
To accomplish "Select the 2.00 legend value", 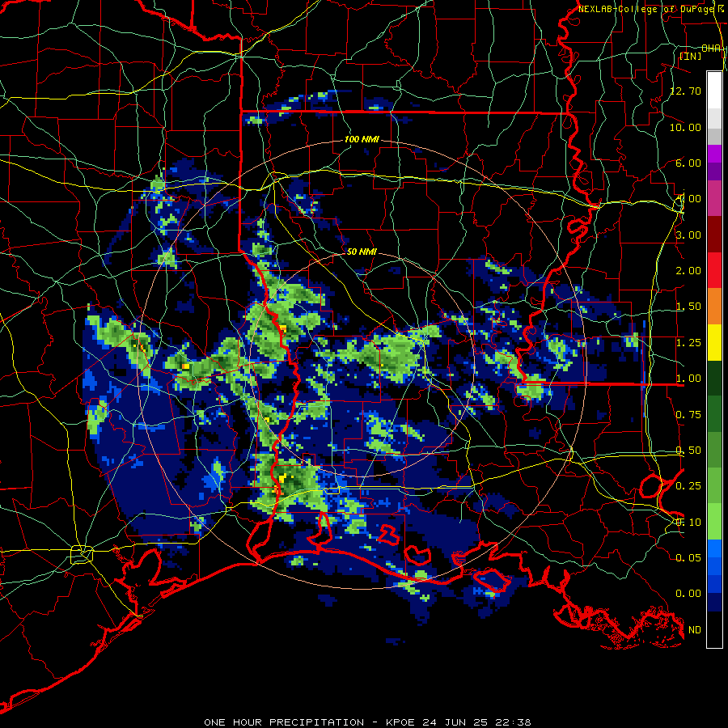I will pos(688,271).
